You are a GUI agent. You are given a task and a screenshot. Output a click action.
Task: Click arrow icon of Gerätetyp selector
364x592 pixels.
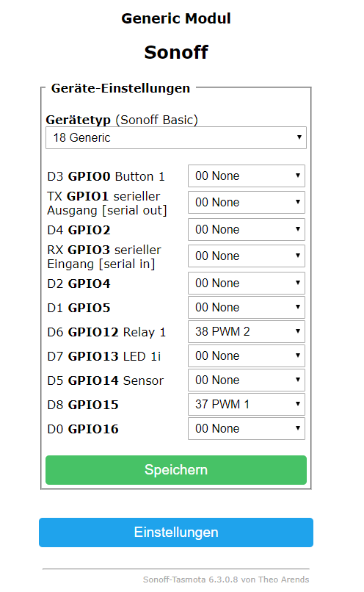(x=299, y=137)
